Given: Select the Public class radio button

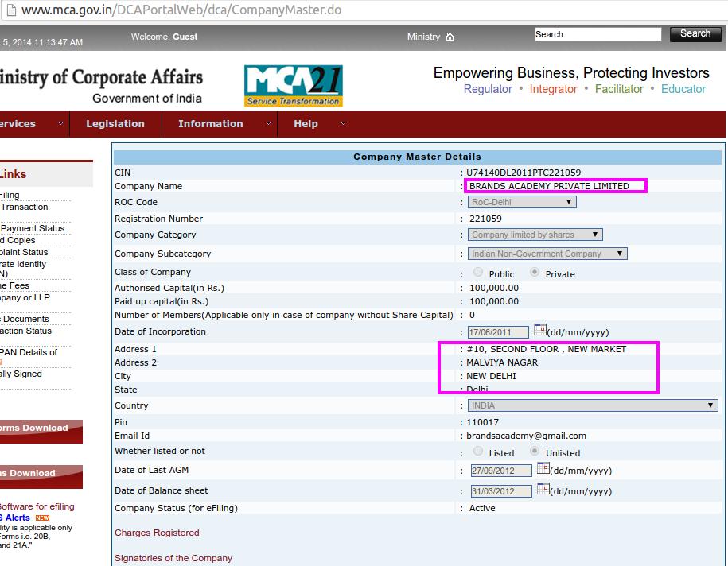Looking at the screenshot, I should [477, 273].
